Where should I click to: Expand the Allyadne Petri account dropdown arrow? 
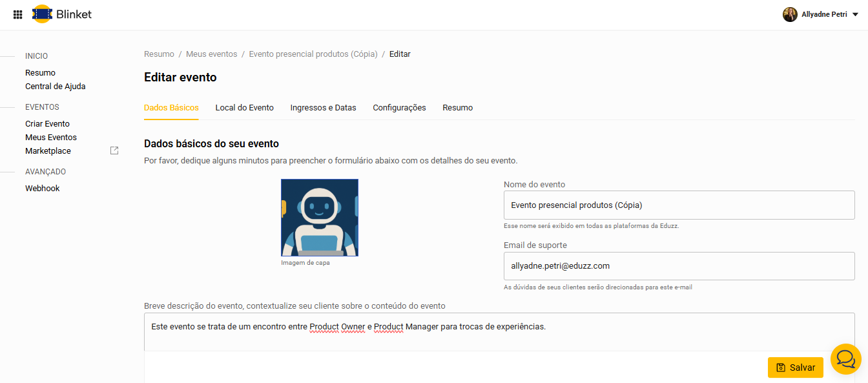855,15
